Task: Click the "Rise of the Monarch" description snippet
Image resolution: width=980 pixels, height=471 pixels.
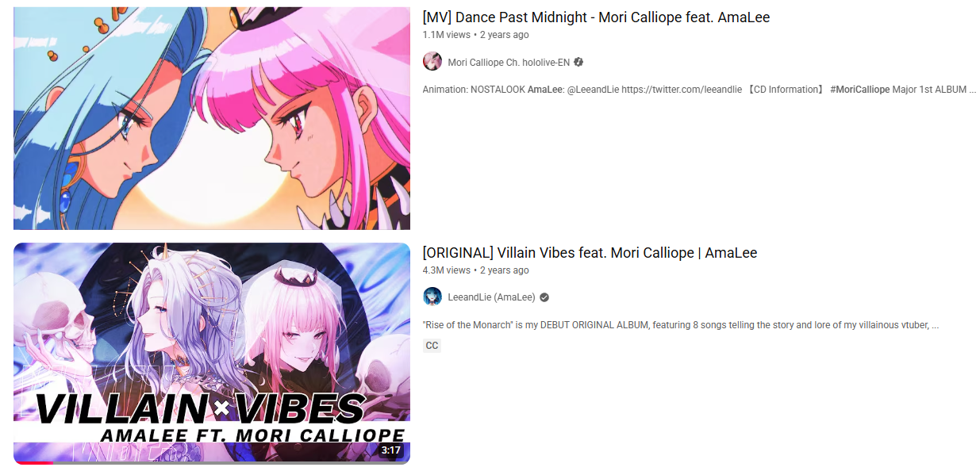Action: [x=681, y=325]
